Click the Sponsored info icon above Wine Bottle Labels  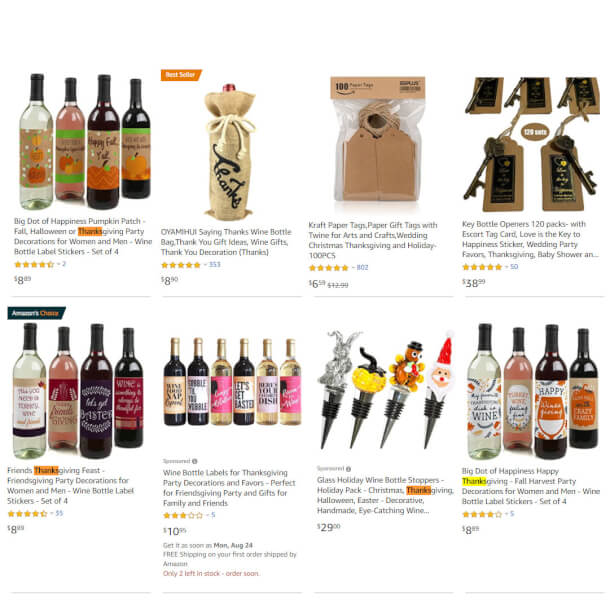195,461
